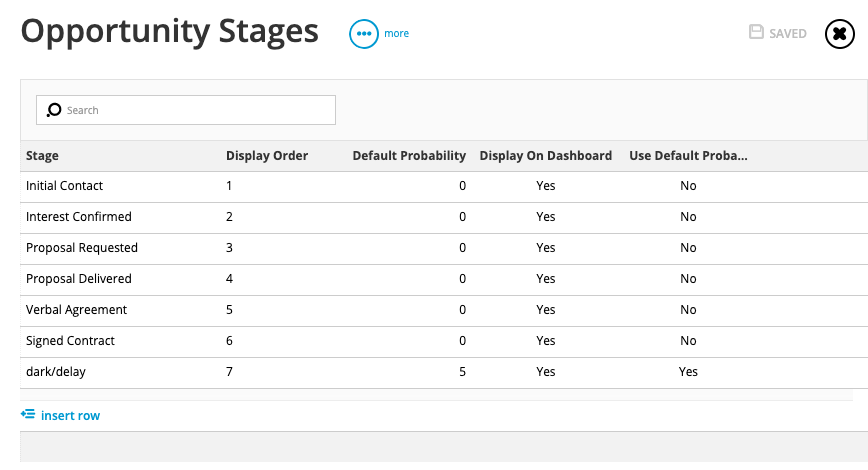Click the magnifier icon in search box
The height and width of the screenshot is (470, 868).
pos(54,110)
